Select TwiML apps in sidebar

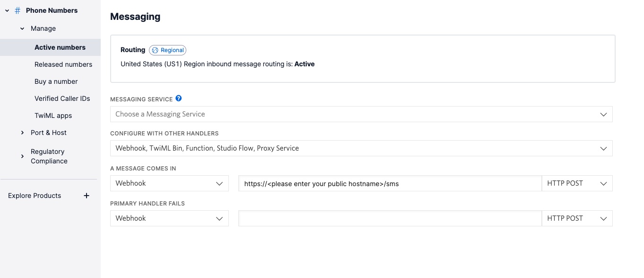53,116
